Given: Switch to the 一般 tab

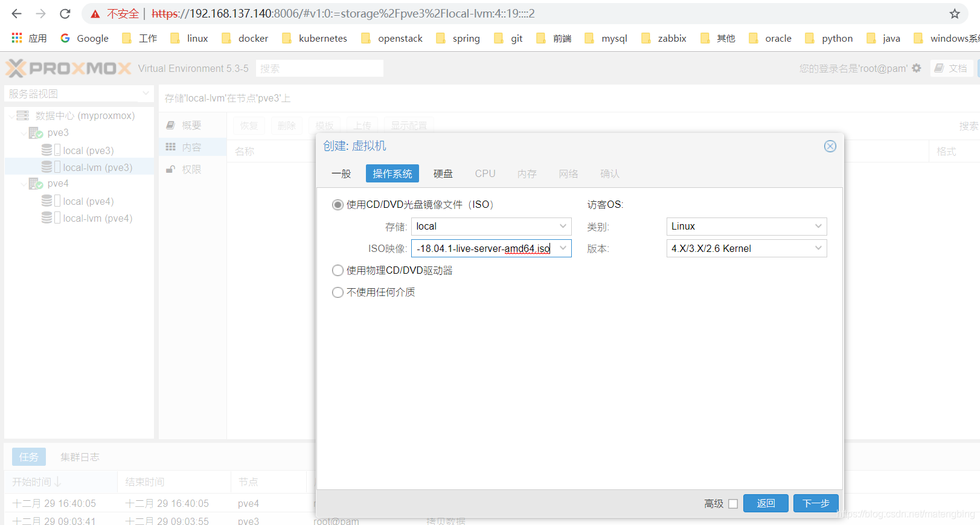Looking at the screenshot, I should click(341, 173).
